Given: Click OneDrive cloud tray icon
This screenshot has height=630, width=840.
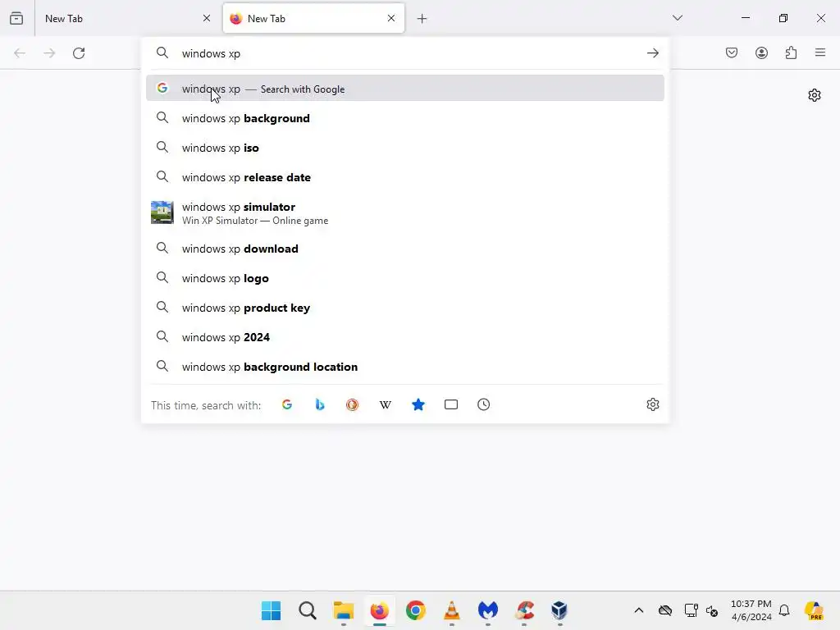Looking at the screenshot, I should pos(664,610).
